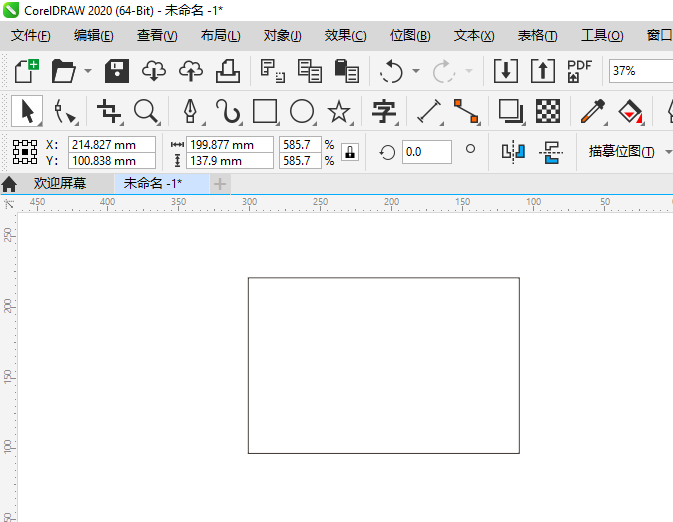
Task: Switch to the 欢迎屏幕 tab
Action: click(60, 184)
